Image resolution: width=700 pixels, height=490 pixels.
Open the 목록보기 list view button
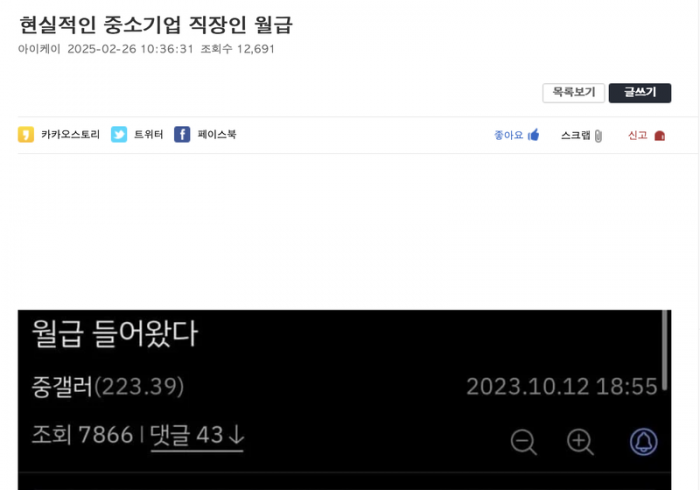[574, 93]
